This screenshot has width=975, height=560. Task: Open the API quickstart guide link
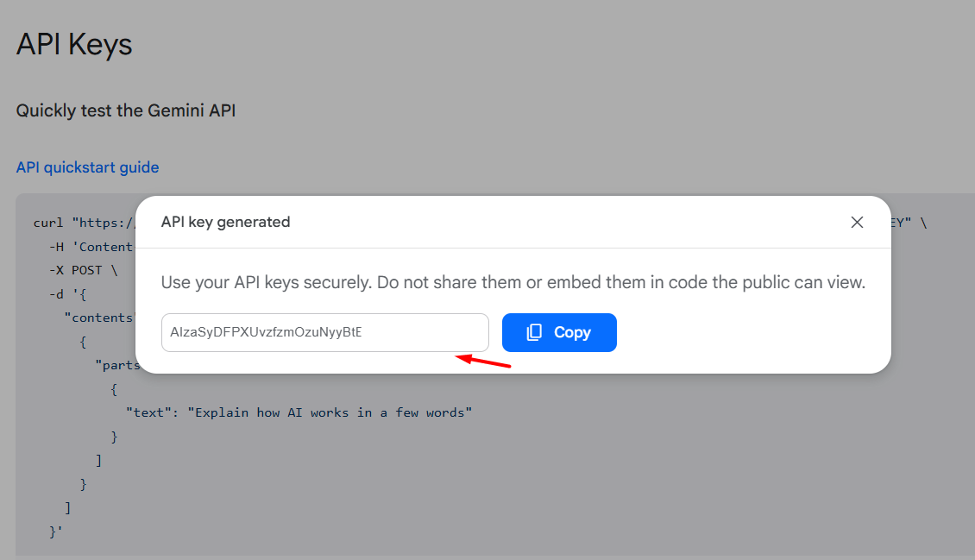(x=88, y=167)
